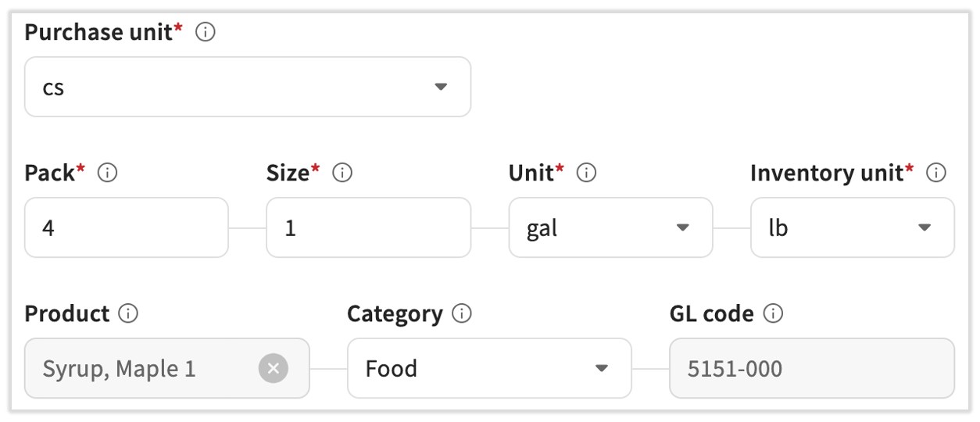This screenshot has width=980, height=422.
Task: Open the Purchase unit dropdown showing cs
Action: pyautogui.click(x=247, y=87)
